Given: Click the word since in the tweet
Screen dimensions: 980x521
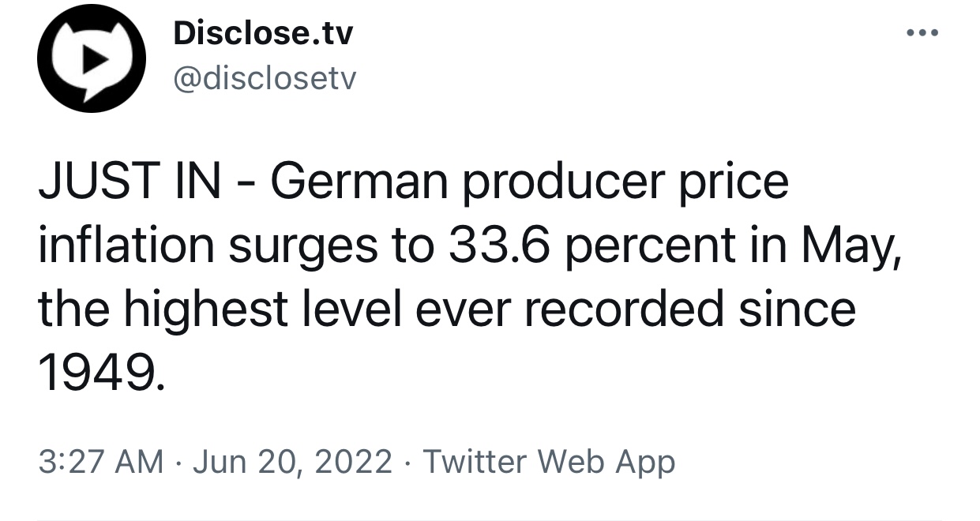Looking at the screenshot, I should [796, 309].
